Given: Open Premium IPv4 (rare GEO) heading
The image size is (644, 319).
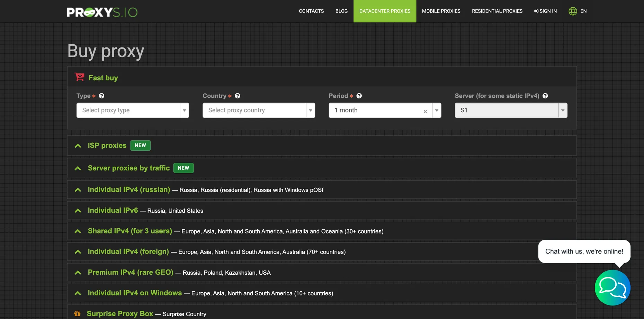Looking at the screenshot, I should tap(131, 272).
